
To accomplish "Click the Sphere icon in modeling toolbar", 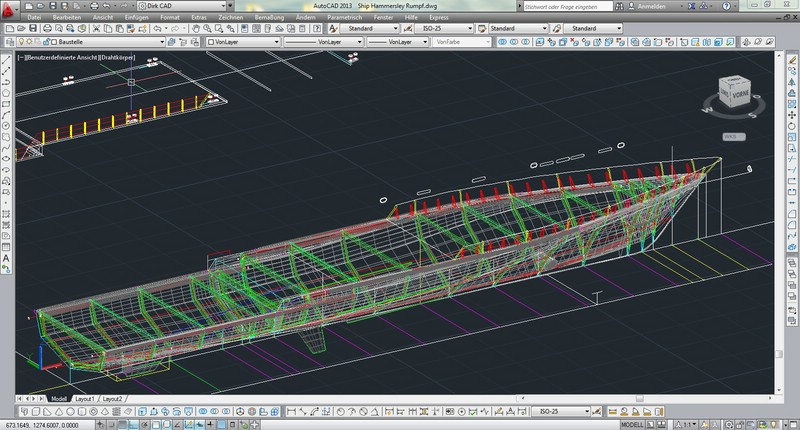I will [x=70, y=411].
